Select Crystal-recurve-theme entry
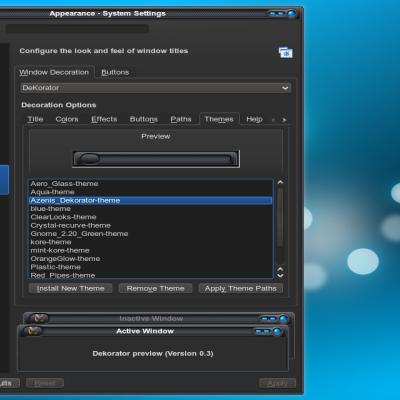This screenshot has width=400, height=400. [151, 225]
